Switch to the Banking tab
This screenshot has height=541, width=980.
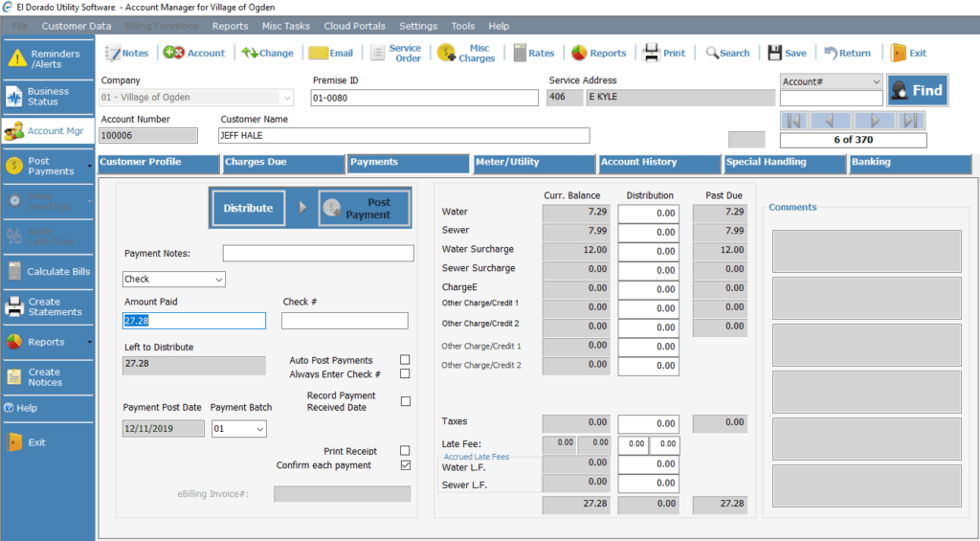911,163
